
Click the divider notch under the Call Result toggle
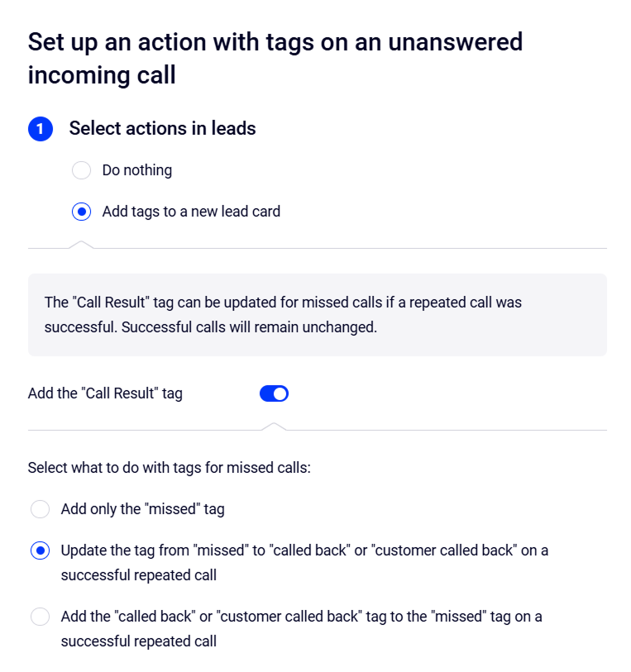pos(274,427)
